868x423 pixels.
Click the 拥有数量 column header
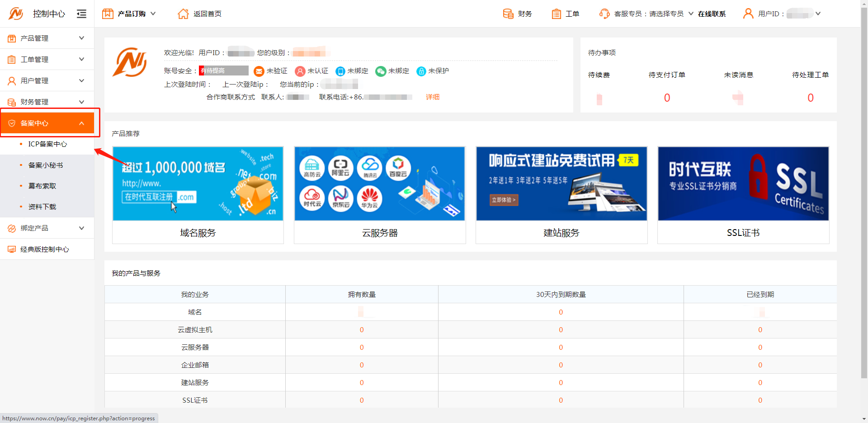(x=362, y=295)
